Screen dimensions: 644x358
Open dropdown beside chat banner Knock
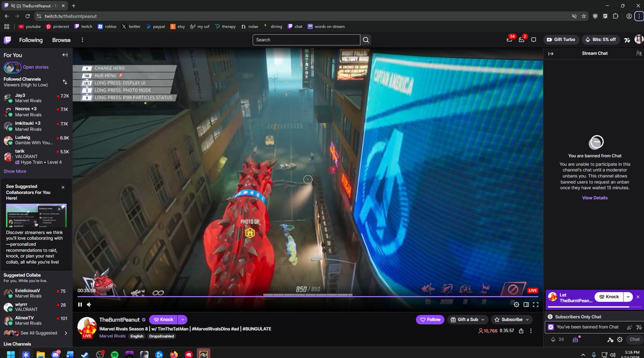click(628, 296)
